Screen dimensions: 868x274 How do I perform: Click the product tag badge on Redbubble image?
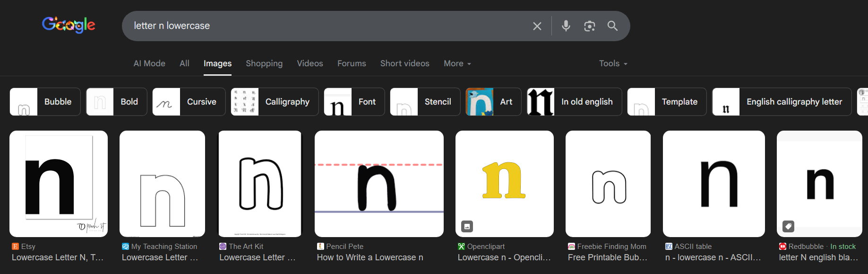point(788,226)
